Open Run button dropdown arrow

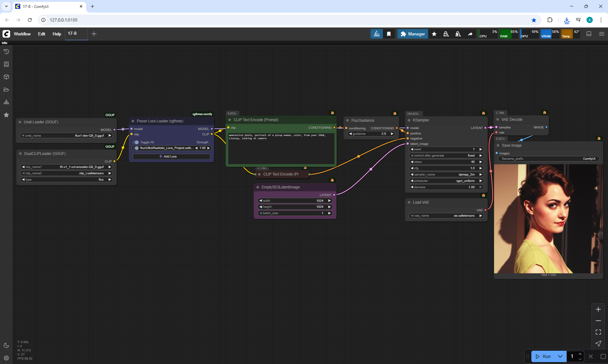point(560,356)
